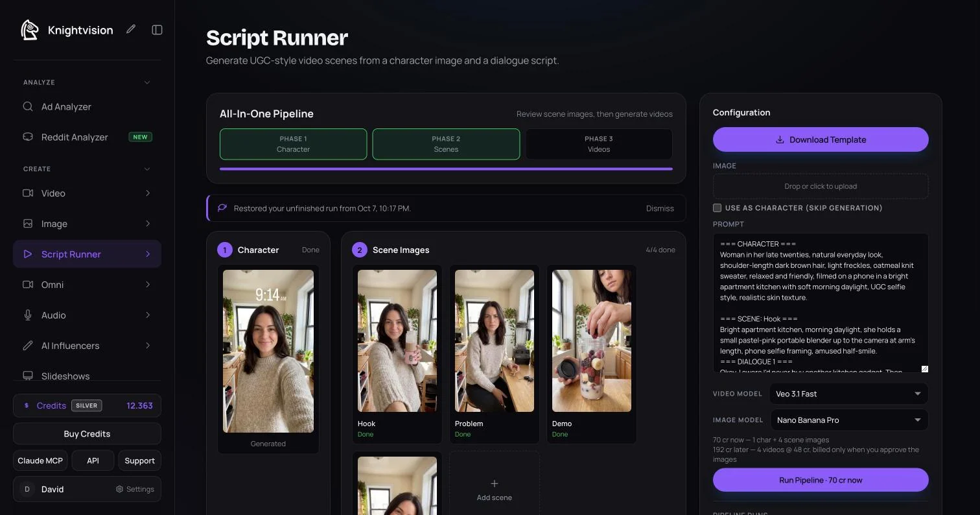
Task: Open Ad Analyzer from the sidebar
Action: click(x=87, y=106)
